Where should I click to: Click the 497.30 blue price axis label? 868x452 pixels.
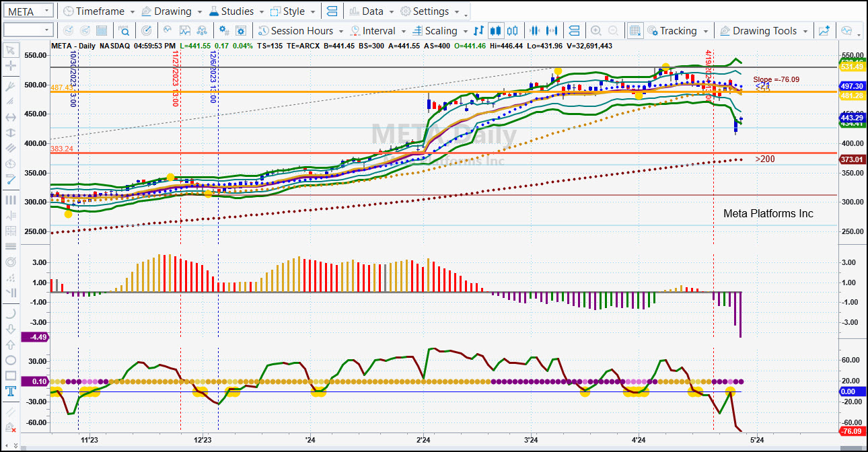tap(851, 87)
